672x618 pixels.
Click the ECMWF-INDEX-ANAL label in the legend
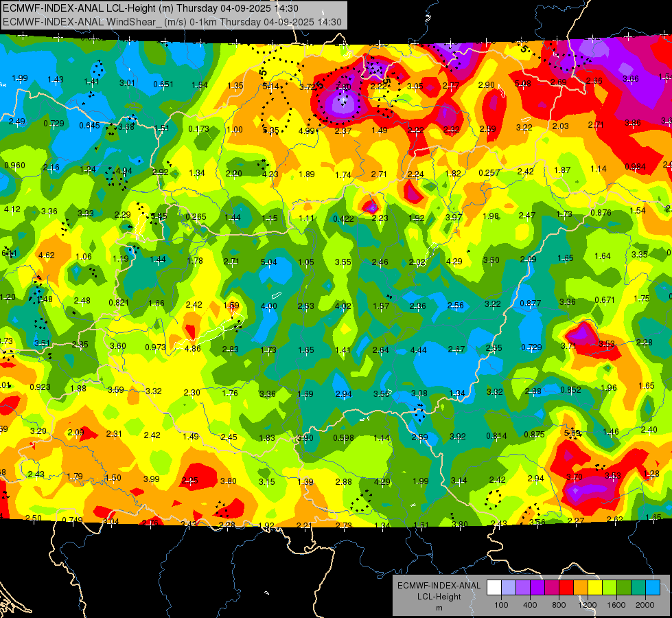pos(439,586)
